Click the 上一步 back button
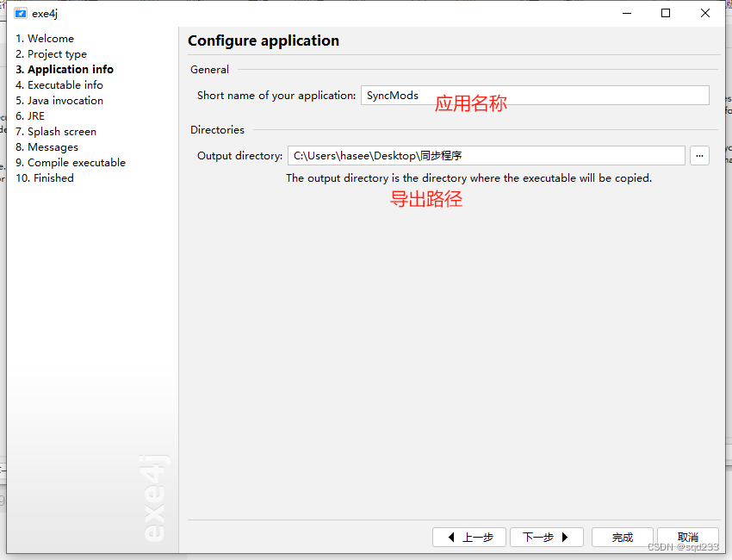This screenshot has height=560, width=732. tap(469, 537)
